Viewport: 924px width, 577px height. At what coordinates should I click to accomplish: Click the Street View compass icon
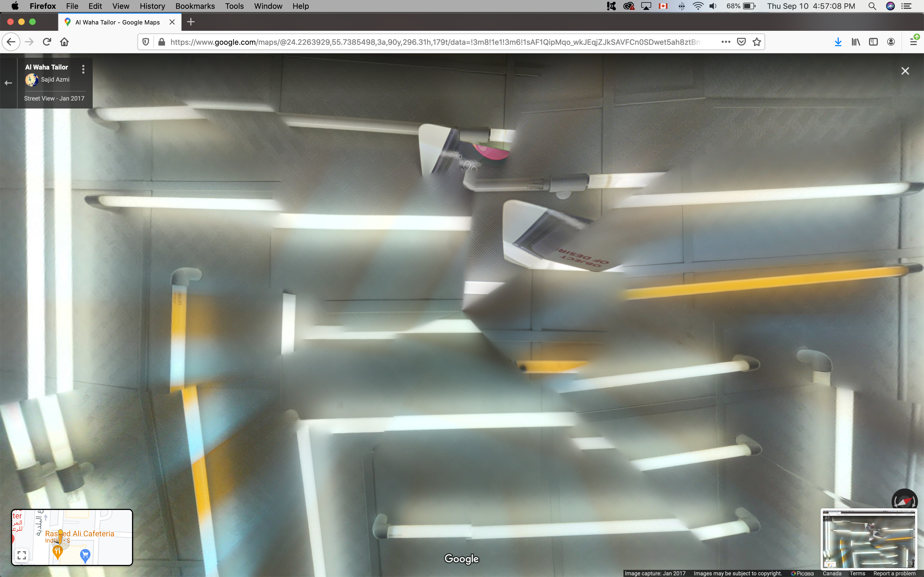904,501
